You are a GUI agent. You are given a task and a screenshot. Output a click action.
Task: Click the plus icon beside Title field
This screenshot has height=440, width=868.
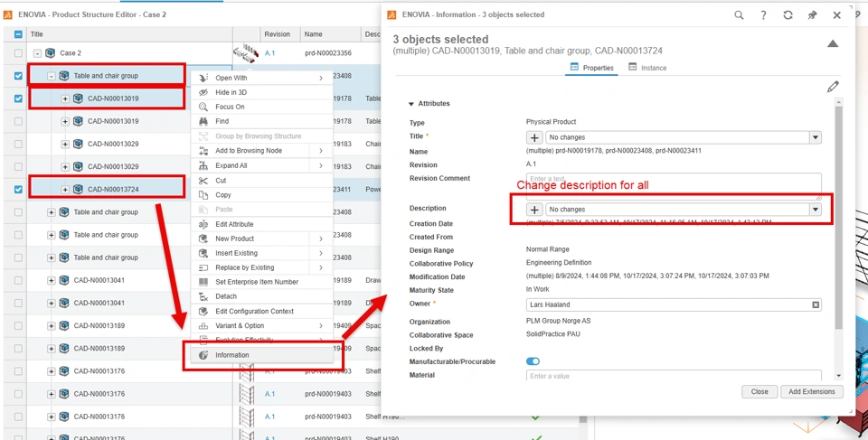[x=534, y=137]
